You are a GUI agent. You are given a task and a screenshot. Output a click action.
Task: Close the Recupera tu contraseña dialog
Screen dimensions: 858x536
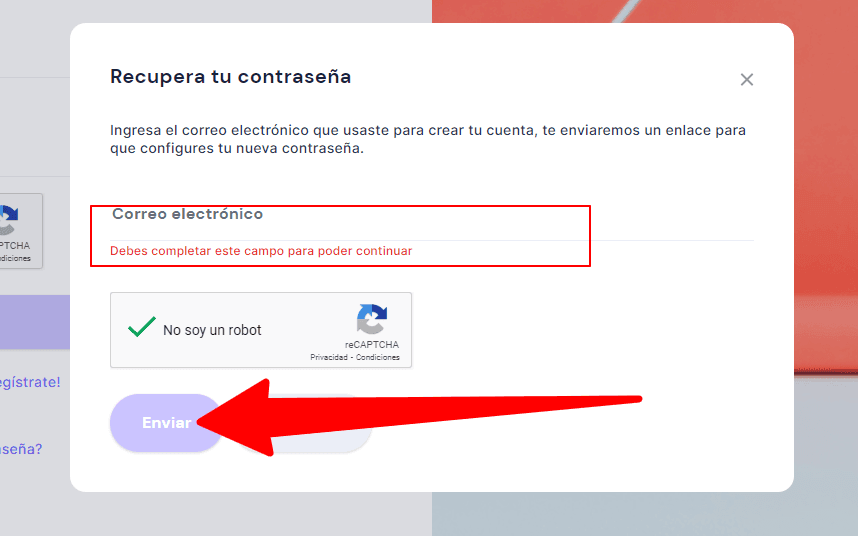pos(746,80)
